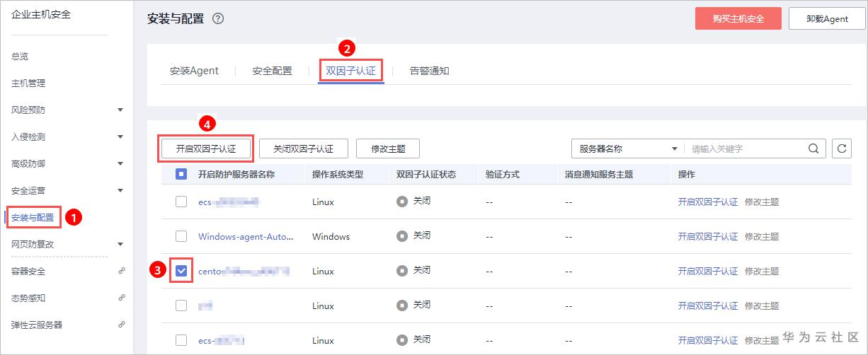The image size is (868, 355).
Task: Click the help question mark icon
Action: (x=218, y=19)
